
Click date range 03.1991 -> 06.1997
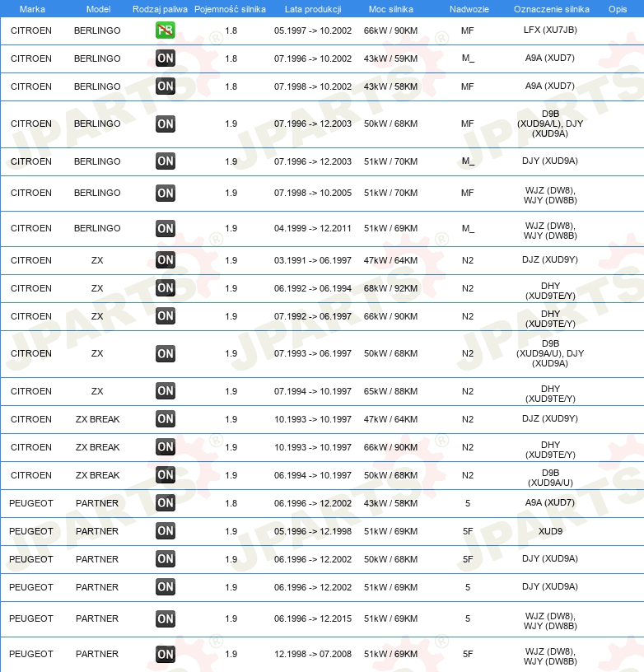pos(313,260)
